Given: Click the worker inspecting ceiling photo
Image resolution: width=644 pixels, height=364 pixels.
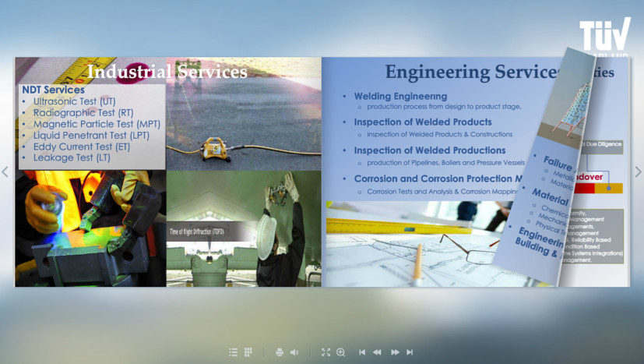Looking at the screenshot, I should coord(244,228).
